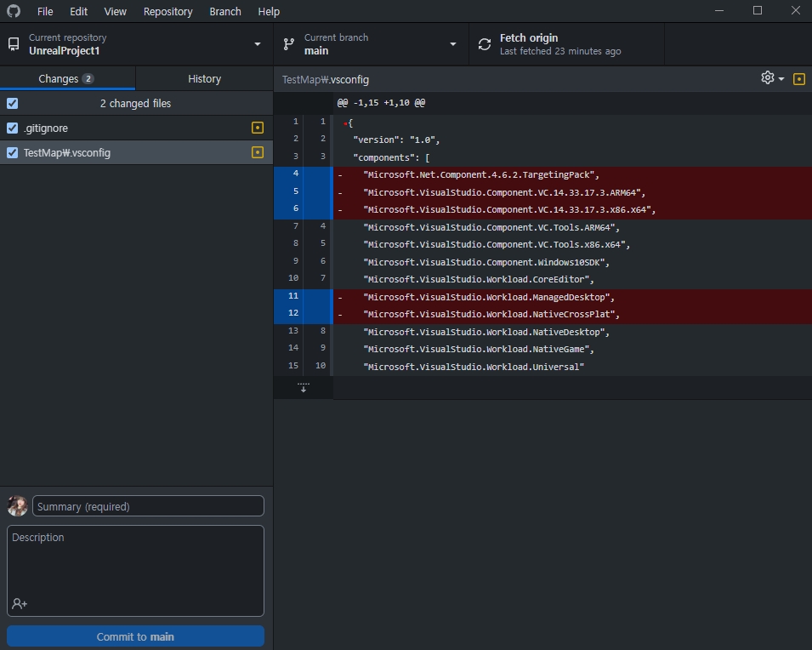Viewport: 812px width, 650px height.
Task: Click the Workload.ManagedDesktop removed line
Action: [x=572, y=297]
